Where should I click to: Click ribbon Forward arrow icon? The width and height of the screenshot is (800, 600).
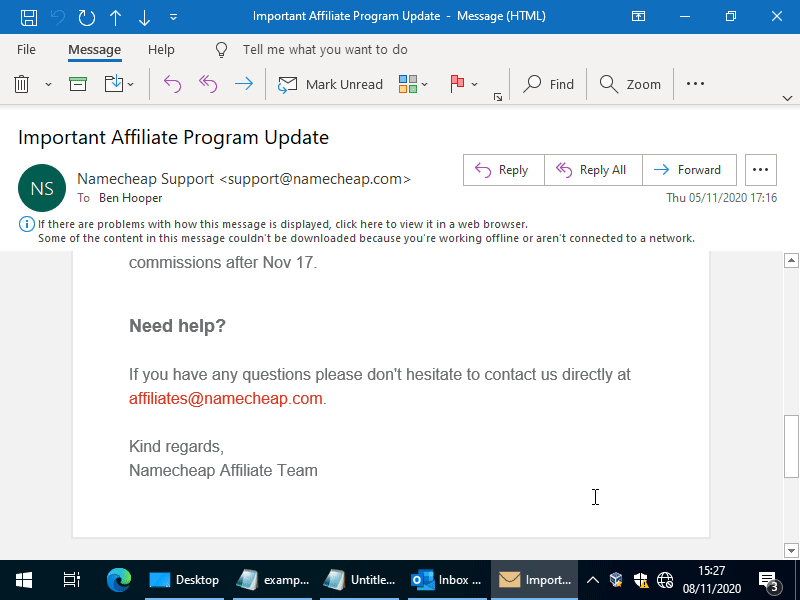[x=244, y=84]
